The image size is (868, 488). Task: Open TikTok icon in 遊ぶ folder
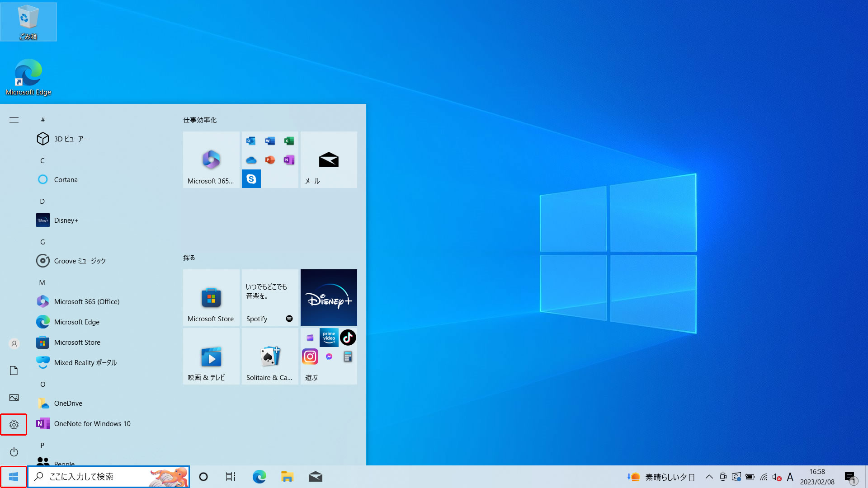coord(348,338)
